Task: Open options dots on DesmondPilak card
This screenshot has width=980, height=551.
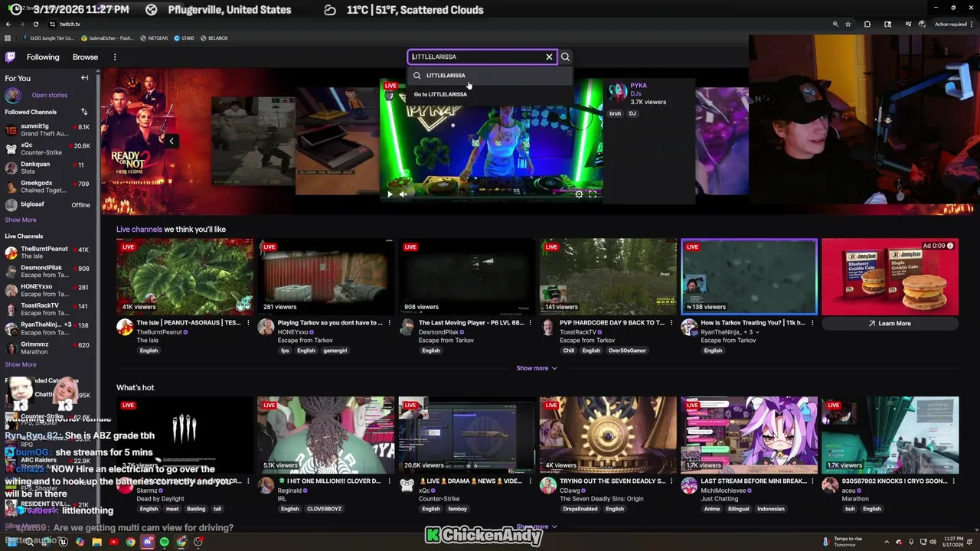Action: pos(530,323)
